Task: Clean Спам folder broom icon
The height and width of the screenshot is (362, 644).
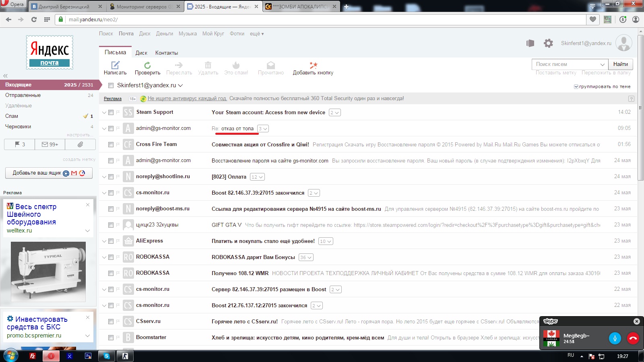Action: click(85, 116)
